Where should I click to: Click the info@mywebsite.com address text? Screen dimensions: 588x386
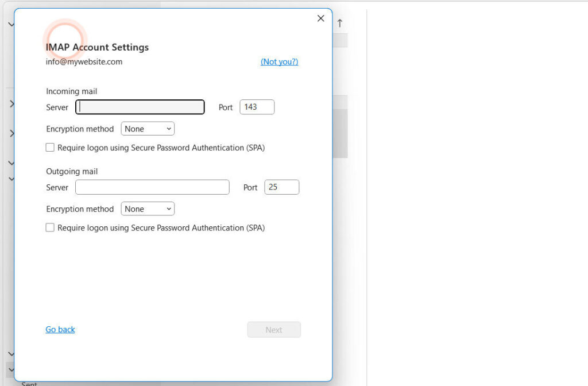[x=84, y=61]
